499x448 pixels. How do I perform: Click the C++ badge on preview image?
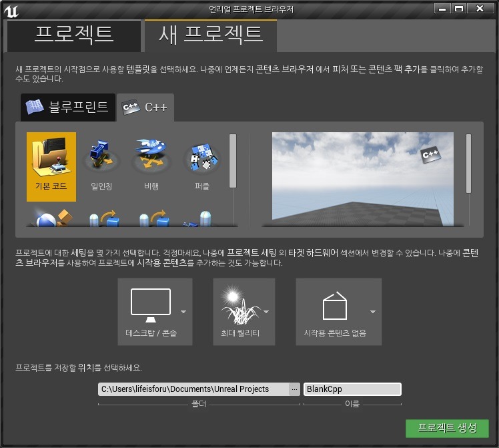[430, 155]
